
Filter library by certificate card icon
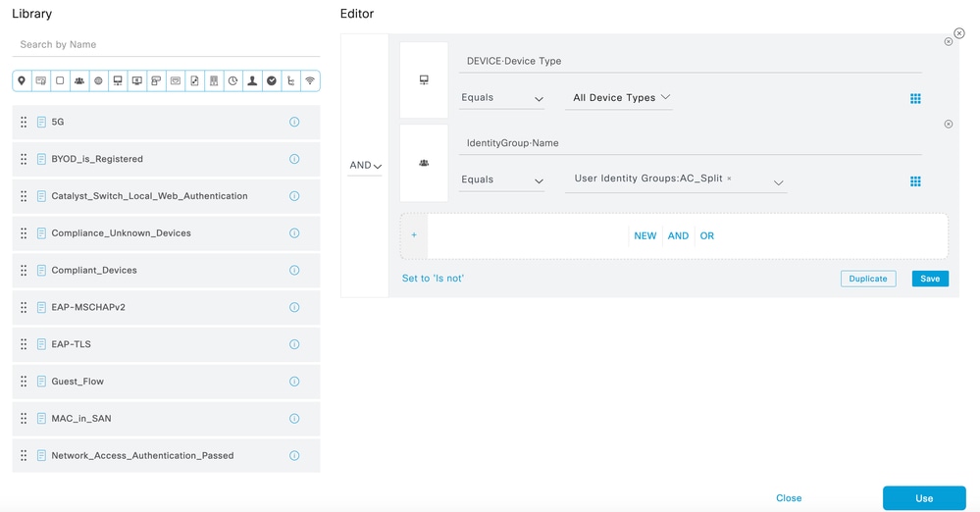(40, 80)
